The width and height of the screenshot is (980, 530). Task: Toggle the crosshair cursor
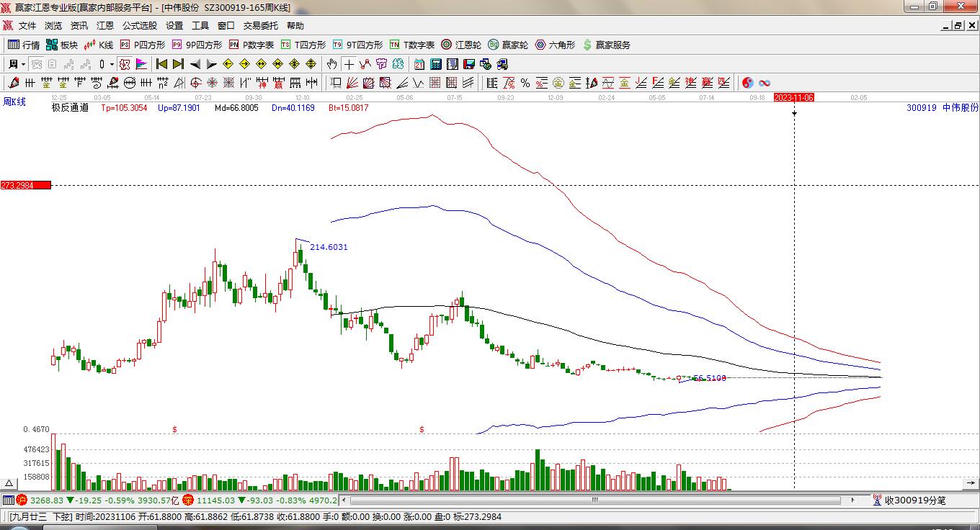(349, 64)
